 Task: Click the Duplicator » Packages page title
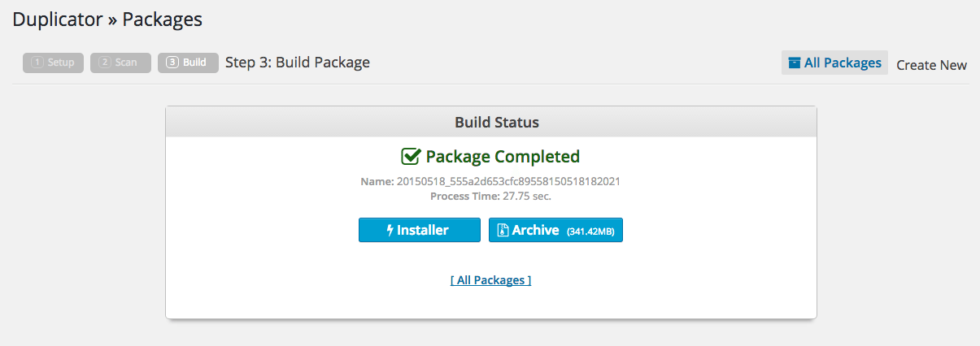coord(107,19)
